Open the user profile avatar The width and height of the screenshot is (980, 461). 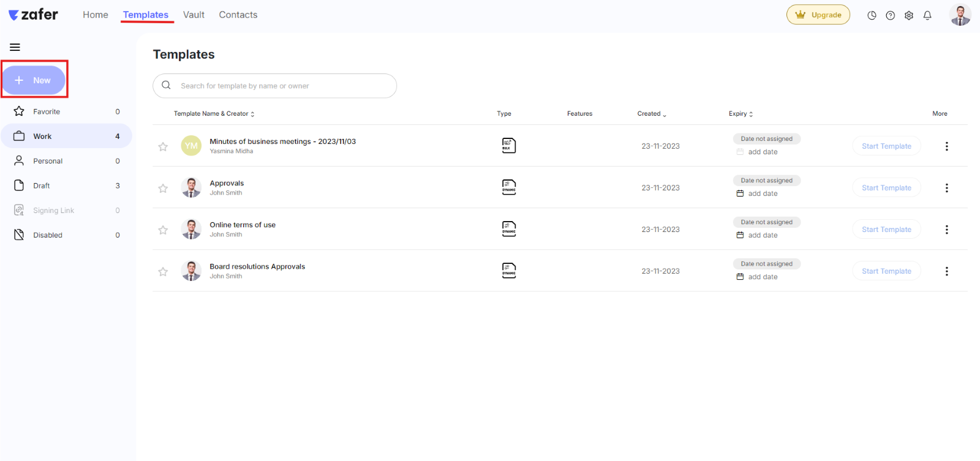[x=960, y=15]
